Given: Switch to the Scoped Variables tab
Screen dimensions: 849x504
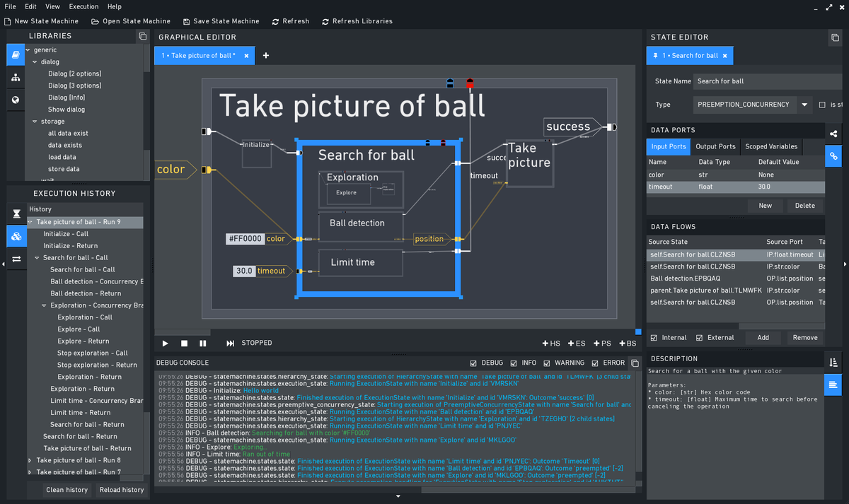Looking at the screenshot, I should 770,146.
